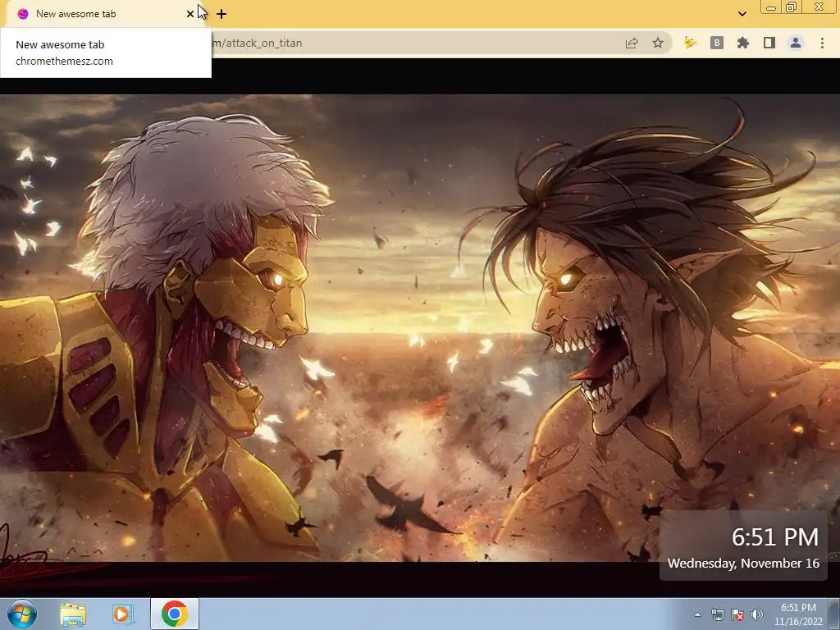Bookmark this page with the star icon

coord(658,43)
